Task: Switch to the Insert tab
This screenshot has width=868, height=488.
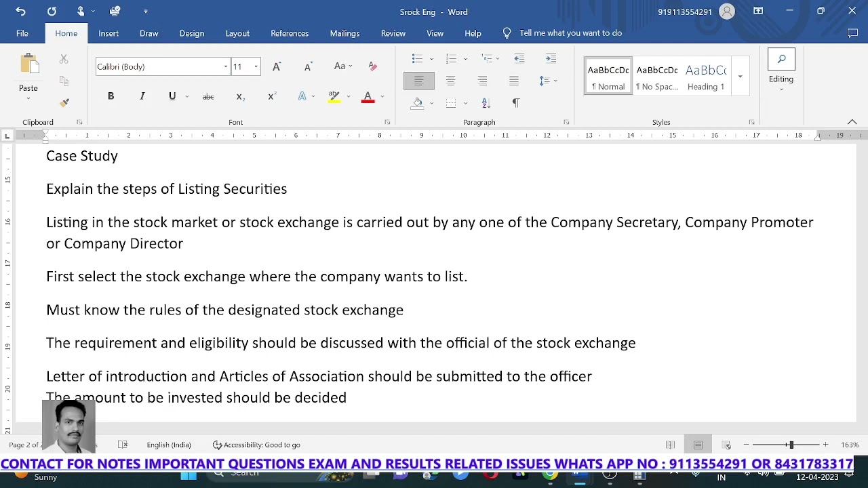Action: pos(108,33)
